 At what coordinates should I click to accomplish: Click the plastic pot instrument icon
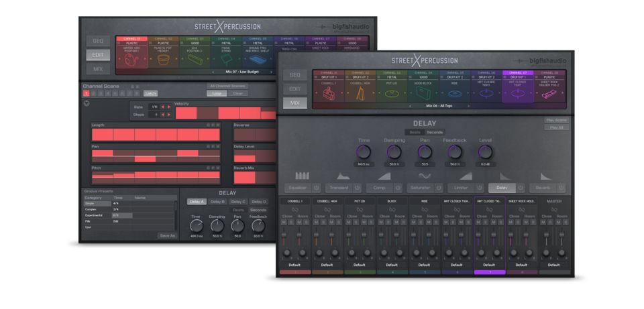163,60
